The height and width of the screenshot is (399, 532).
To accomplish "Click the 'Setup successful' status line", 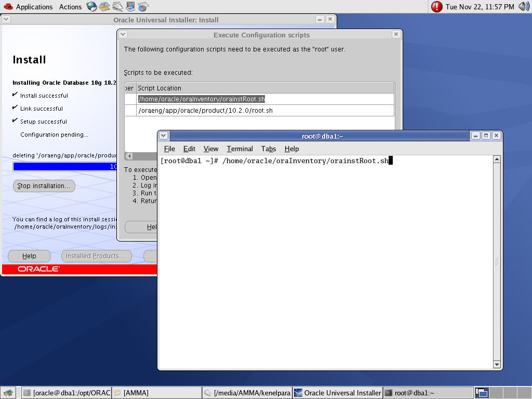I will point(44,122).
